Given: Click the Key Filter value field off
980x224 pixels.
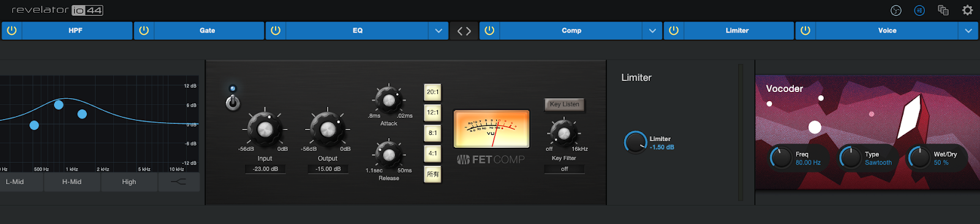Looking at the screenshot, I should tap(564, 169).
